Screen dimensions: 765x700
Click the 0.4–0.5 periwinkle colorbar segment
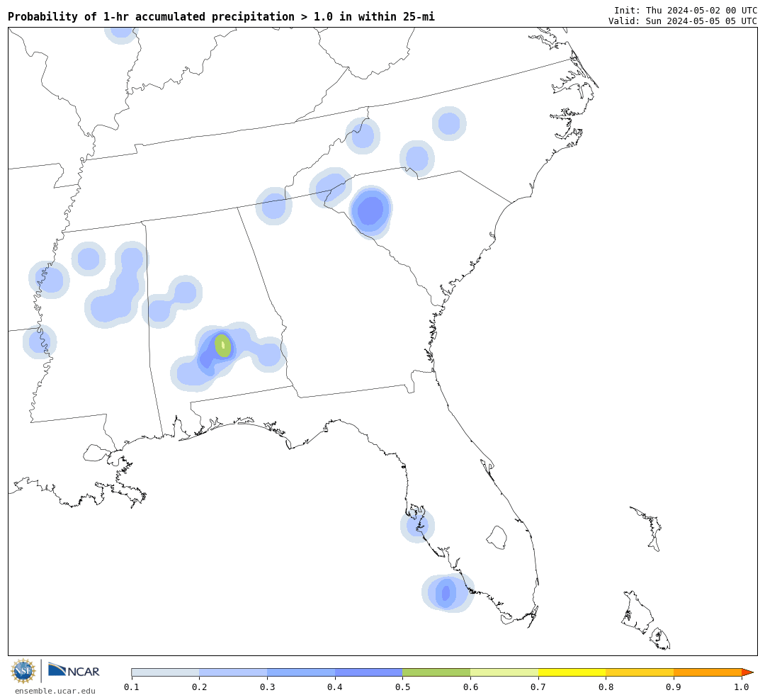tap(369, 672)
